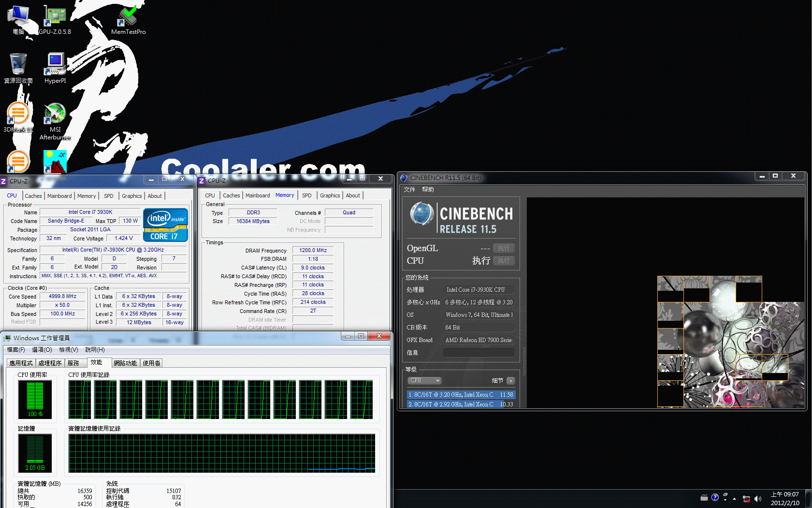812x508 pixels.
Task: Open Graphics tab in the CPU-Z window showing CPU
Action: point(132,196)
